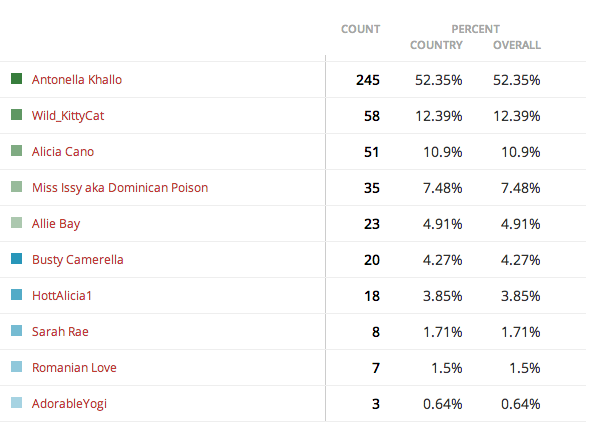Image resolution: width=596 pixels, height=429 pixels.
Task: Select light blue swatch beside AdorableYogi
Action: tap(16, 402)
